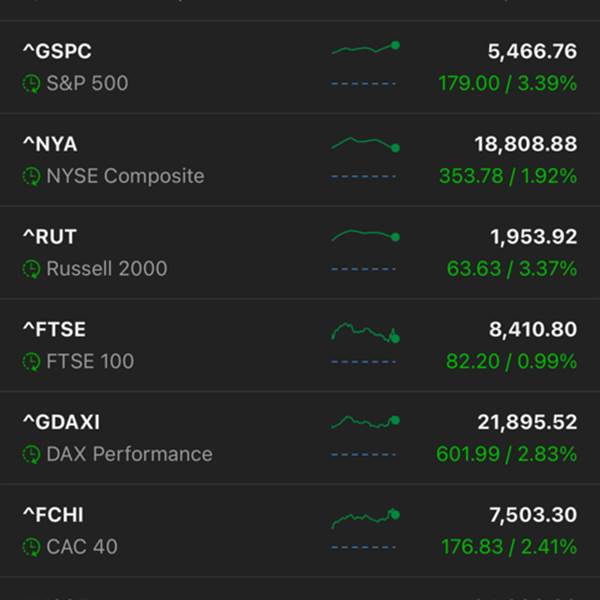Viewport: 600px width, 600px height.
Task: Open the ^GDAXI sparkline chart
Action: [365, 422]
